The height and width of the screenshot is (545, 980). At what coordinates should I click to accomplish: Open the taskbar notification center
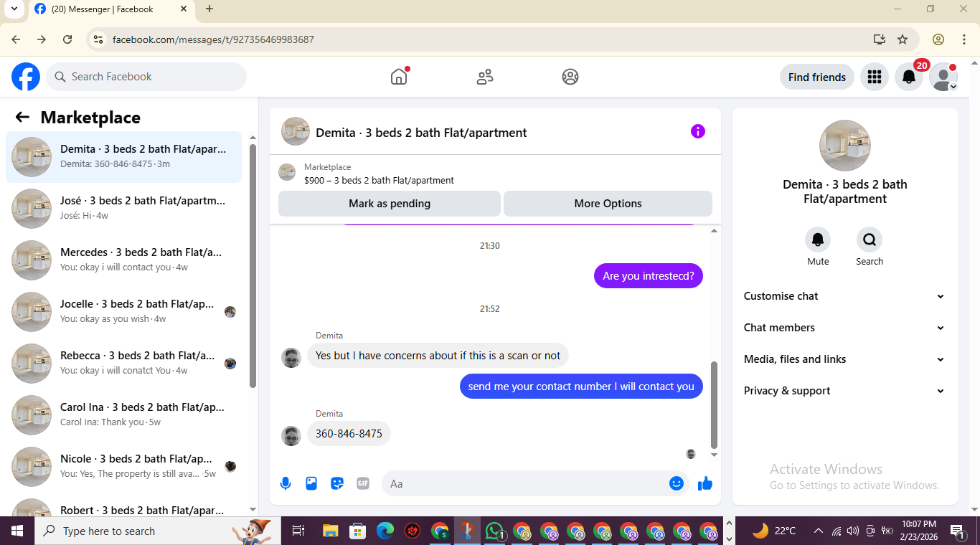[x=957, y=531]
